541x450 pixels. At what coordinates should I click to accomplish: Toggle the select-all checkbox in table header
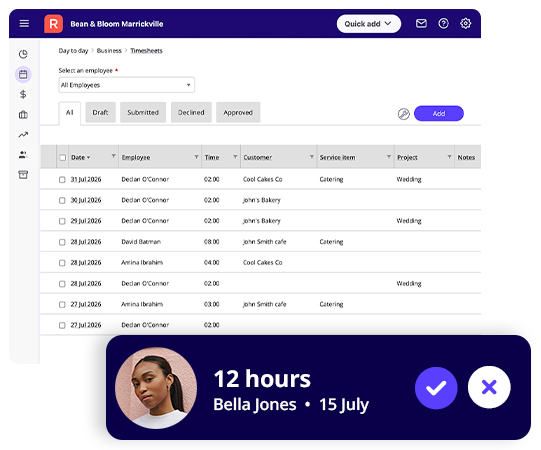62,157
